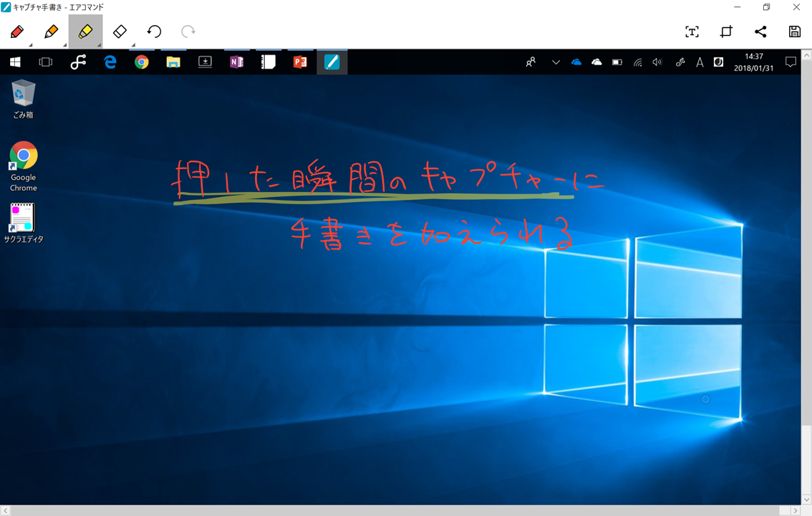This screenshot has width=812, height=516.
Task: Open the white notebook taskbar app
Action: coord(269,62)
